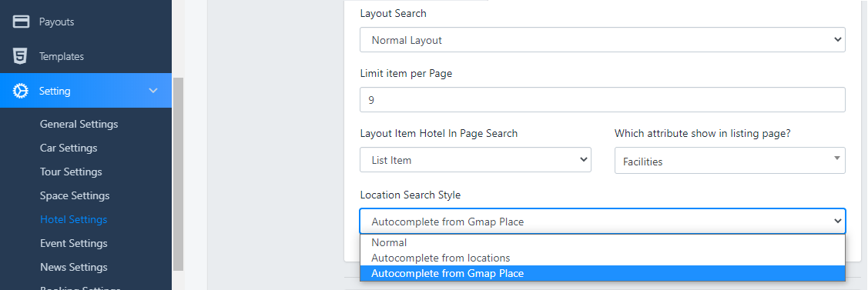Open Car Settings
Viewport: 868px width, 290px height.
click(69, 148)
